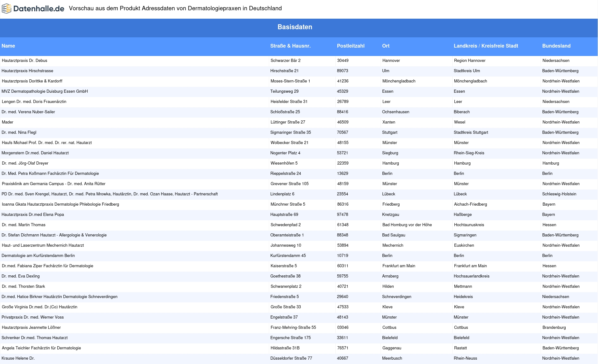Viewport: 598px width, 364px height.
Task: Click Haut- und Laserzentrum Mechernich Hautarzt
Action: [x=43, y=245]
